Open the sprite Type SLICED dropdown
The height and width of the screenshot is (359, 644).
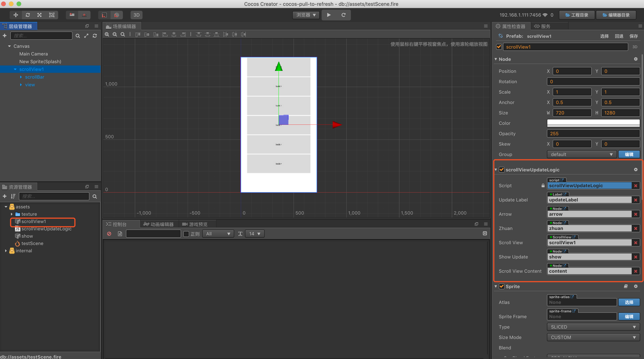tap(593, 327)
